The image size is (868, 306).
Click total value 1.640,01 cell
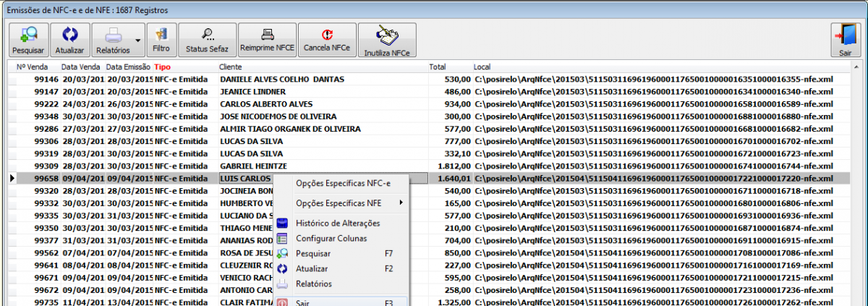click(x=454, y=179)
